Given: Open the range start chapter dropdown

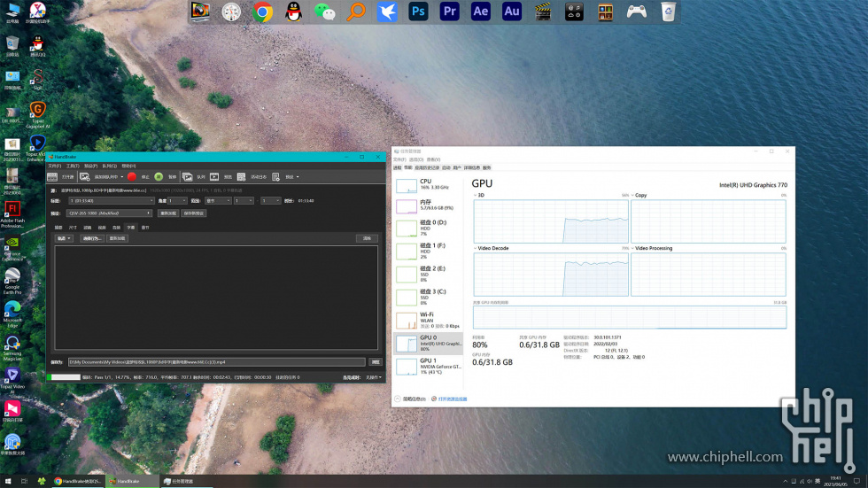Looking at the screenshot, I should [244, 201].
